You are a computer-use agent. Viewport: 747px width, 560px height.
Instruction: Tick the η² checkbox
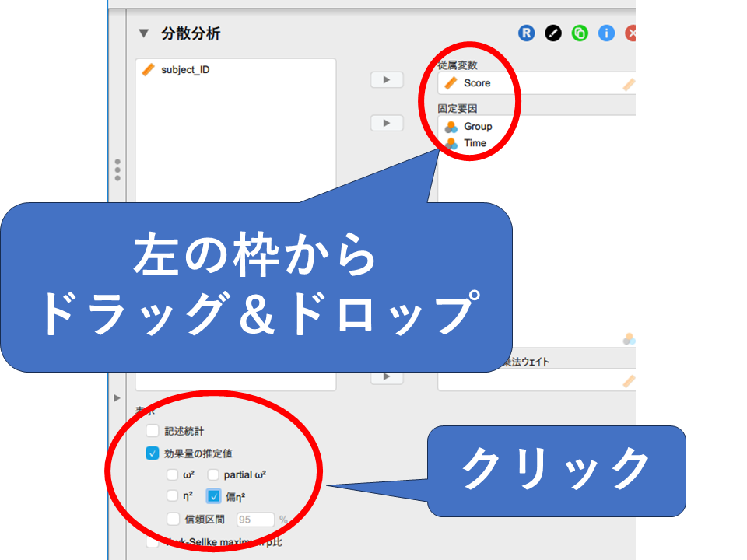173,496
